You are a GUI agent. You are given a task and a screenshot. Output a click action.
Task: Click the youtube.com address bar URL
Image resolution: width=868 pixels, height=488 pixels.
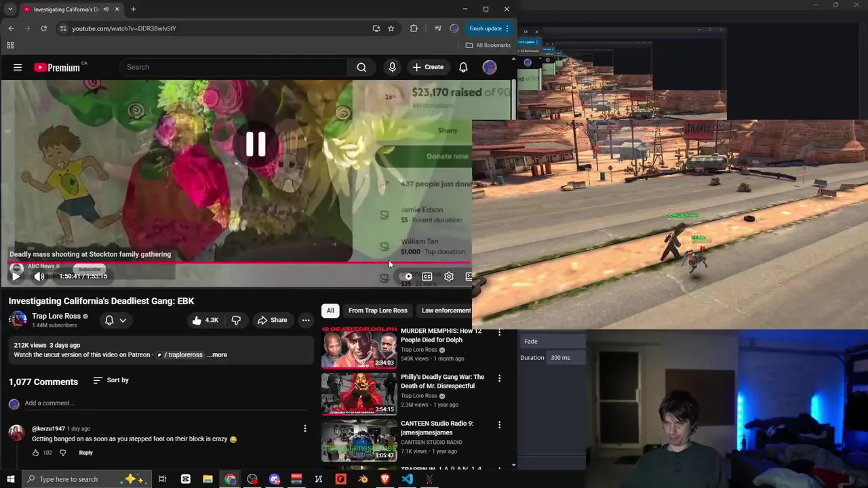tap(124, 28)
